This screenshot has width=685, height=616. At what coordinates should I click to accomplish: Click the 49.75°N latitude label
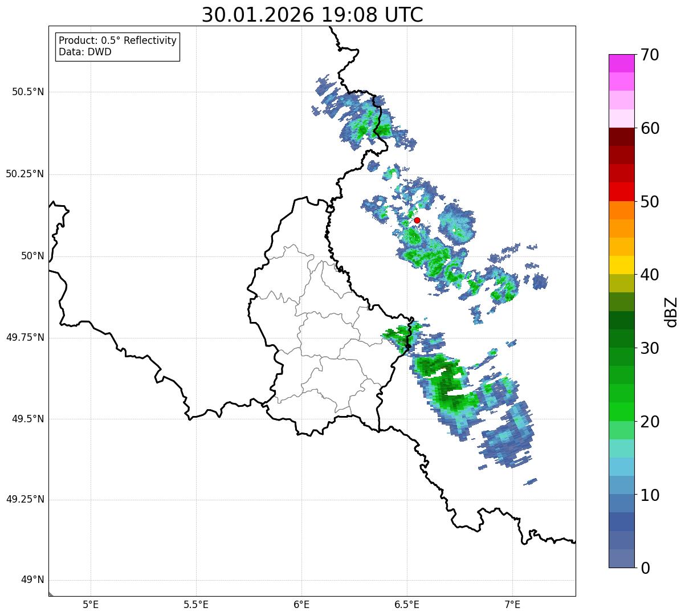point(25,337)
